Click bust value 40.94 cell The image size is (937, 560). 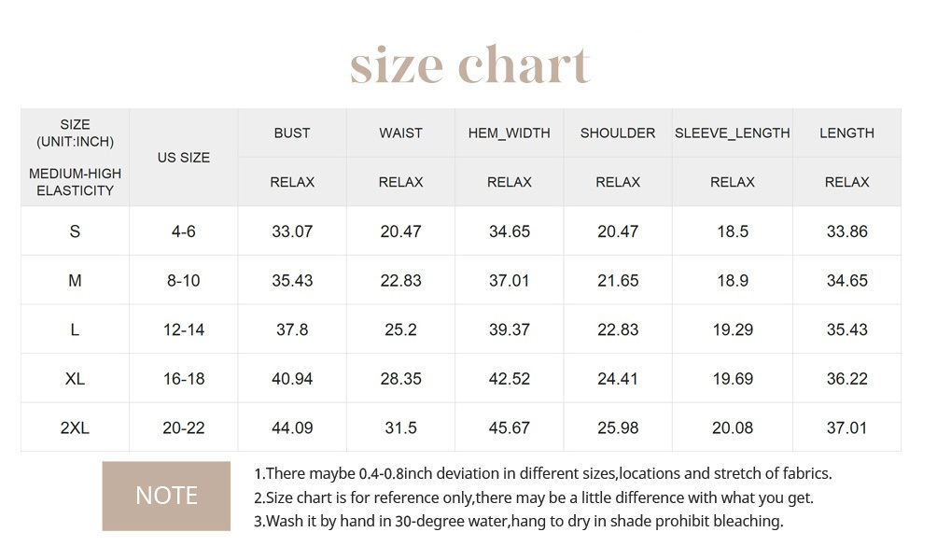point(292,379)
